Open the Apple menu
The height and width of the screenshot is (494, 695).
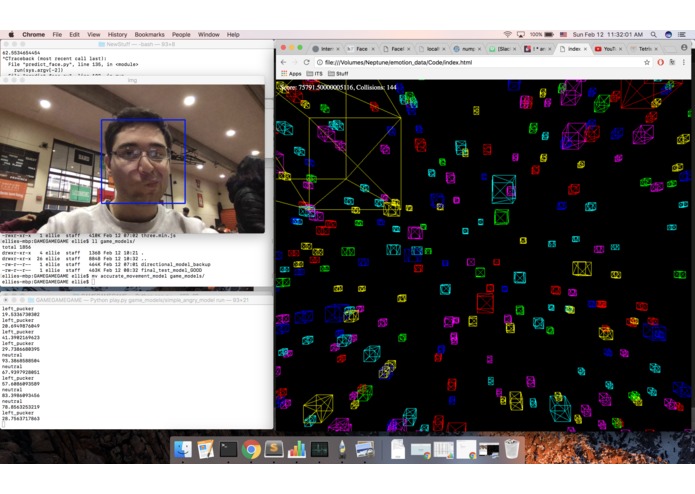[x=12, y=34]
